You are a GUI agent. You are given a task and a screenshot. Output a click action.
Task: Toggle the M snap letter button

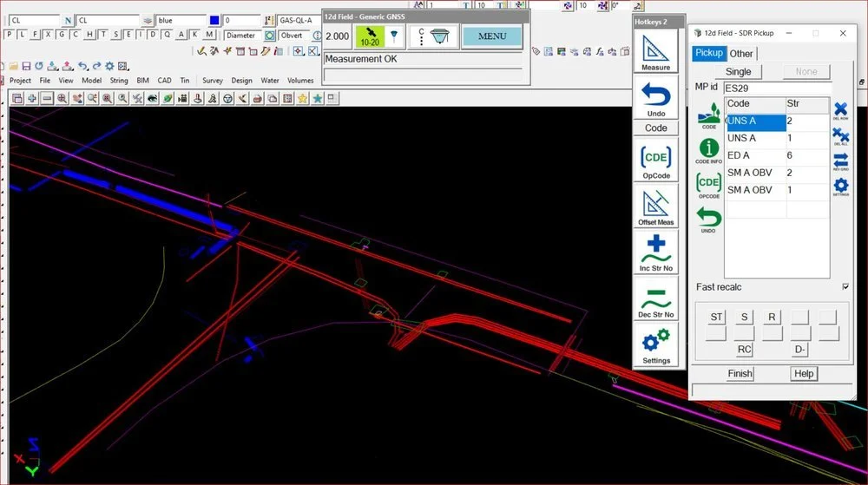(x=208, y=35)
